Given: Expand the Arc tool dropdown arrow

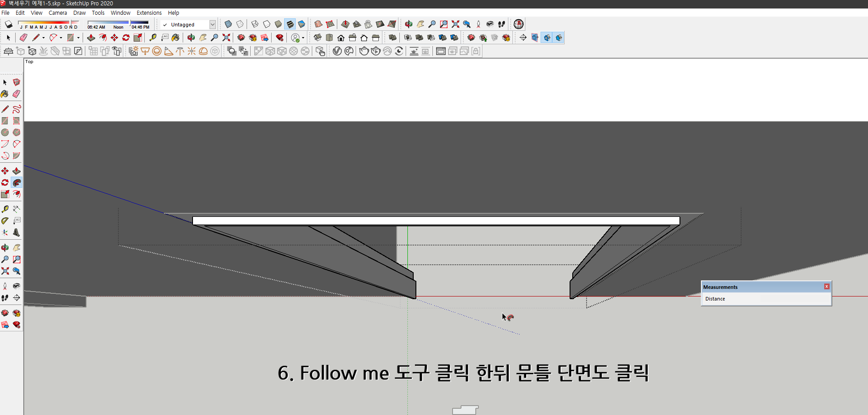Looking at the screenshot, I should (61, 38).
